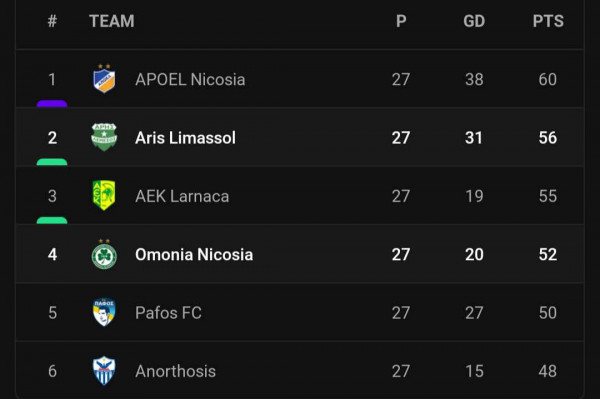This screenshot has height=399, width=600.
Task: Select the AEK Larnaca team name
Action: click(182, 196)
